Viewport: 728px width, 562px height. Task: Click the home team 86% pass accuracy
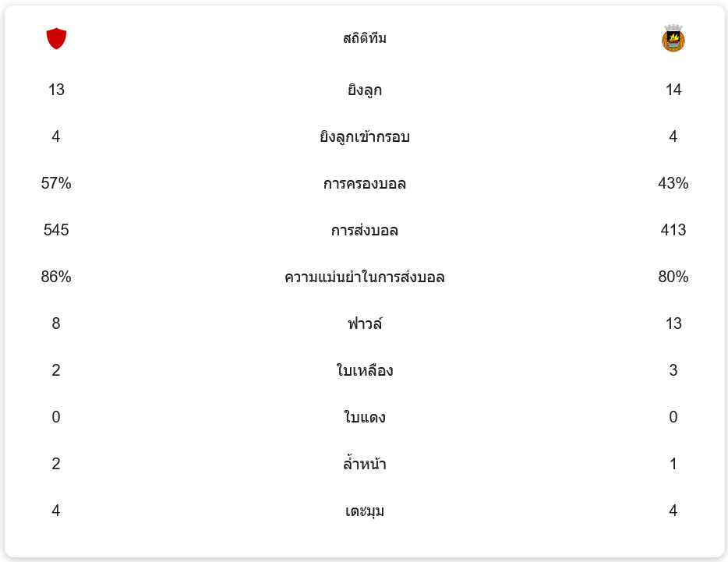(x=56, y=277)
